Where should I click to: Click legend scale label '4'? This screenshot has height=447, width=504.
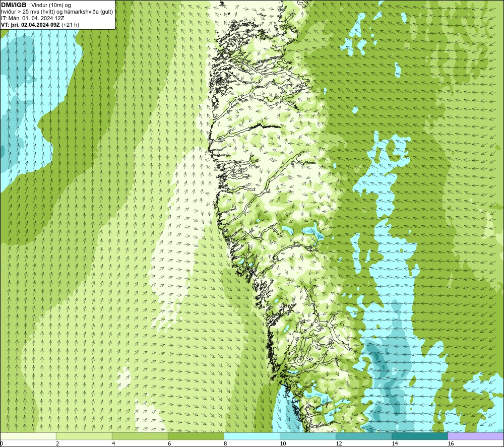[113, 444]
